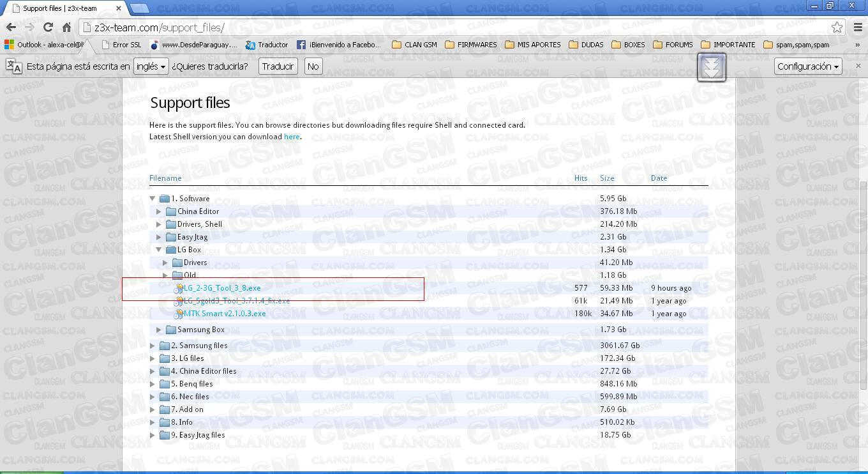Click the Hits column header
Screen dimensions: 868x474
click(x=581, y=178)
